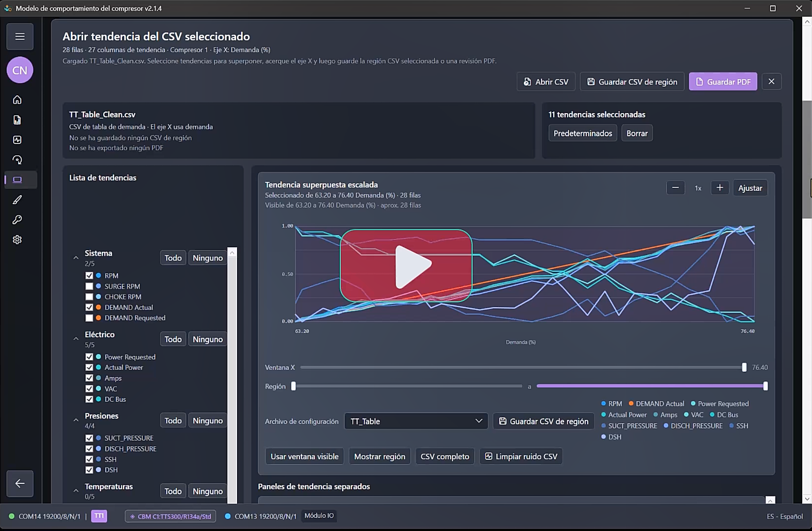This screenshot has width=812, height=531.
Task: Open the TT_Table configuration dropdown
Action: click(416, 421)
